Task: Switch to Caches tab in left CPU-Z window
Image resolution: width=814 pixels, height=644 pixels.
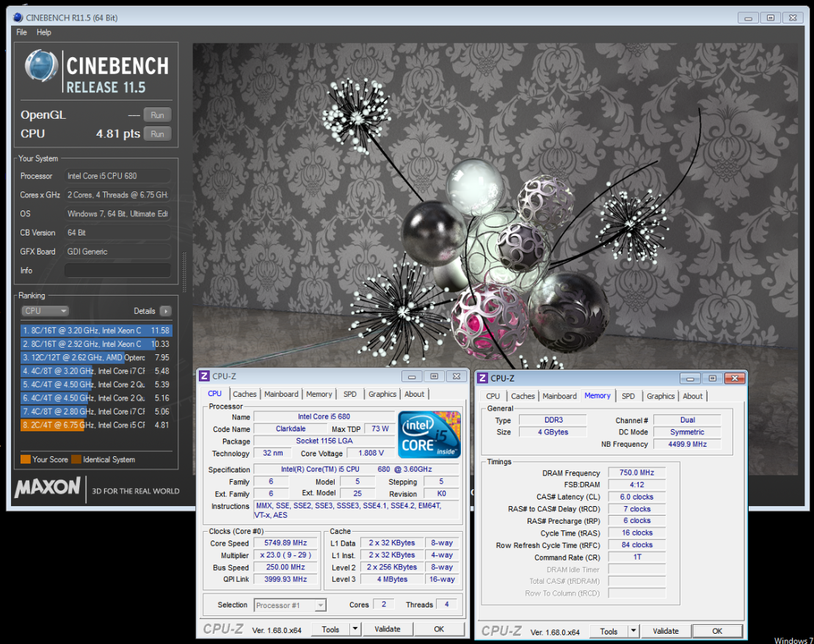Action: pyautogui.click(x=244, y=394)
